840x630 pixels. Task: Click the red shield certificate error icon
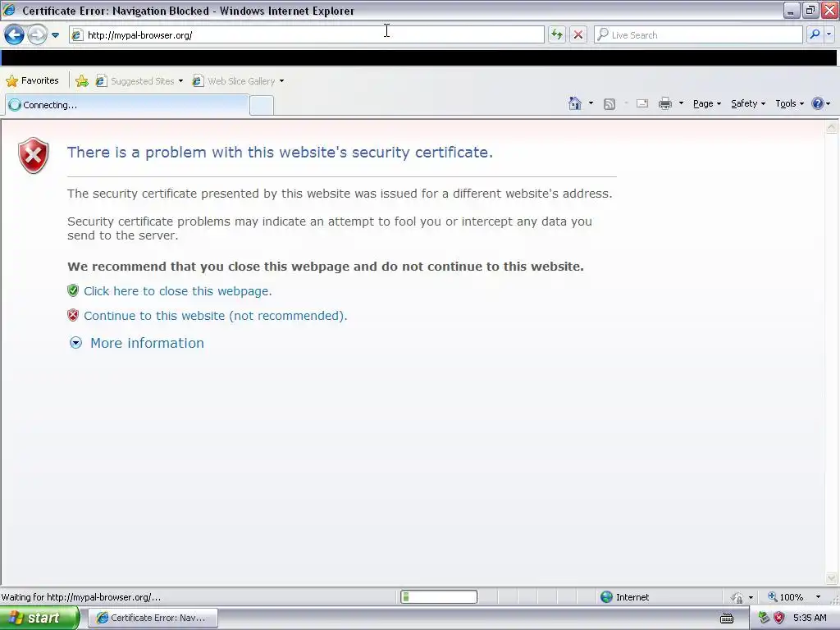(33, 155)
